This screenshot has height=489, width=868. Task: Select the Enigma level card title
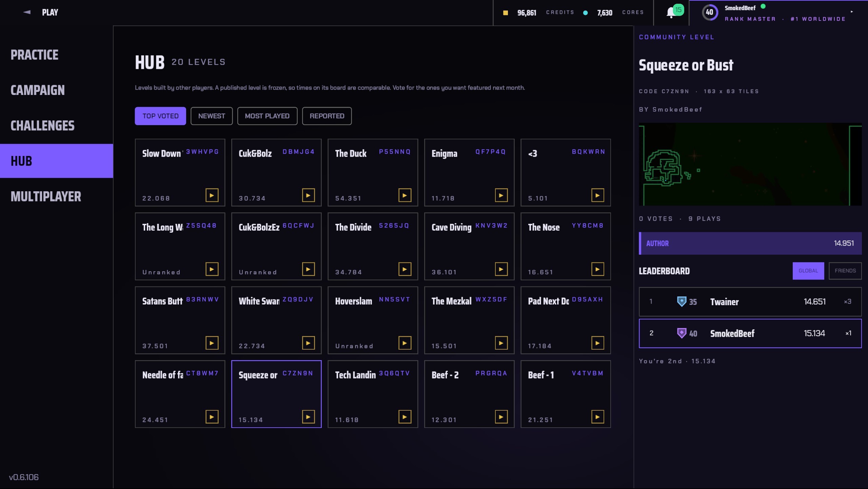444,154
